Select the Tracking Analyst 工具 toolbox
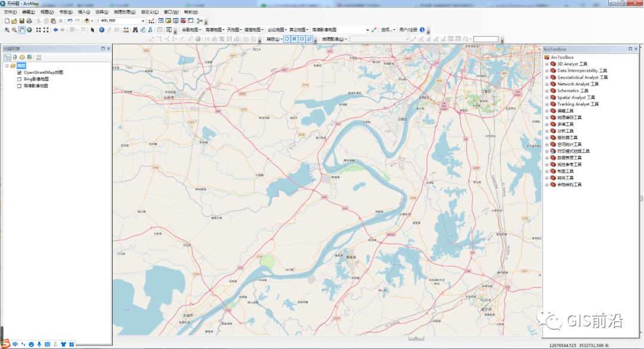 click(577, 104)
